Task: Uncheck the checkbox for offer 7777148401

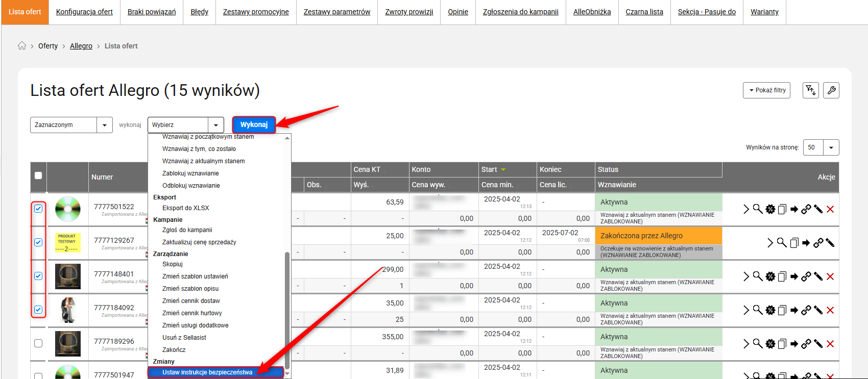Action: pyautogui.click(x=38, y=276)
